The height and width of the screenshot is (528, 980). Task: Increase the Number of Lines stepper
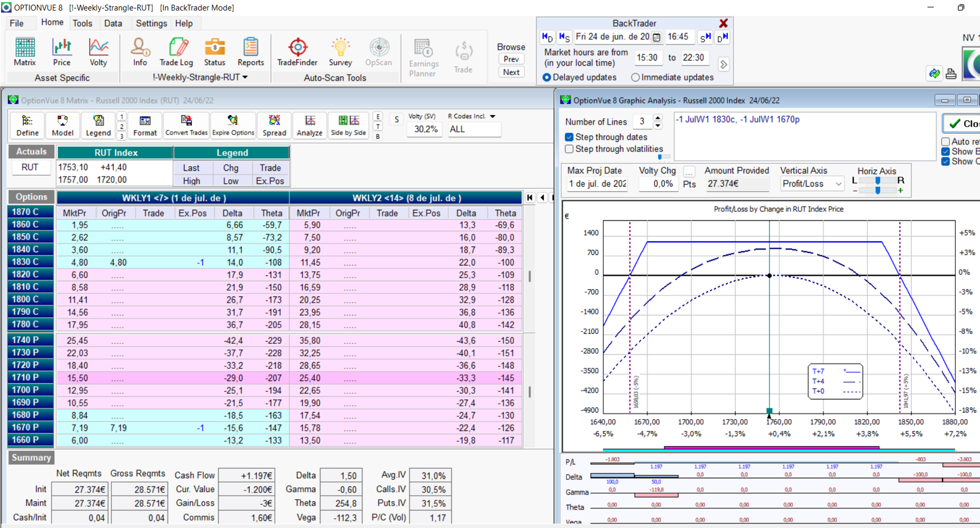click(x=658, y=118)
